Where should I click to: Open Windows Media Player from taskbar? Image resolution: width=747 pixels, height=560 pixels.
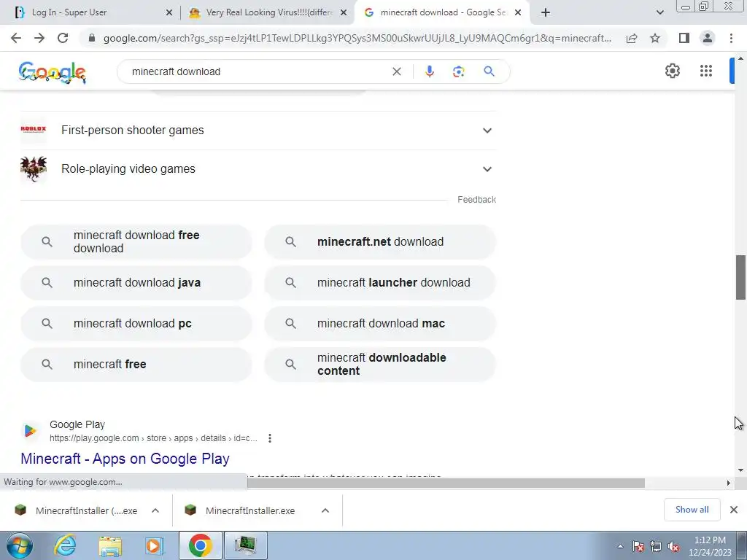pyautogui.click(x=154, y=545)
